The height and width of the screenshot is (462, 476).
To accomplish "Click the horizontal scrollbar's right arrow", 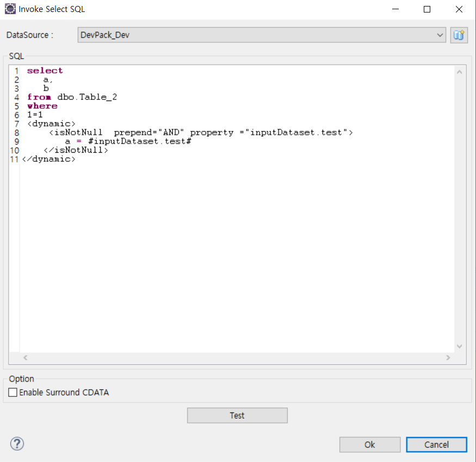I will (448, 358).
